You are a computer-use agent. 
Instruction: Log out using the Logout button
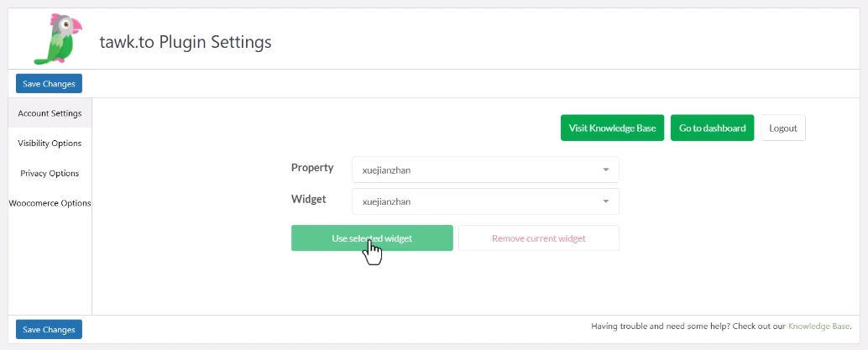pyautogui.click(x=783, y=128)
